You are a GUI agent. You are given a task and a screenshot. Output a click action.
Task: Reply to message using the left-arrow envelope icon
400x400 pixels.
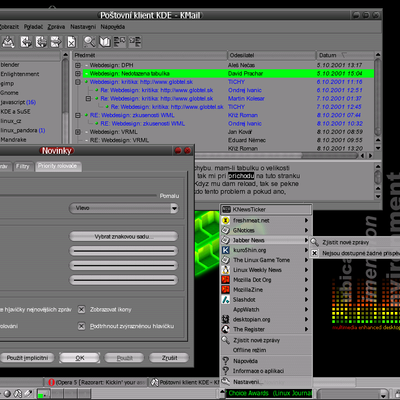(26, 42)
